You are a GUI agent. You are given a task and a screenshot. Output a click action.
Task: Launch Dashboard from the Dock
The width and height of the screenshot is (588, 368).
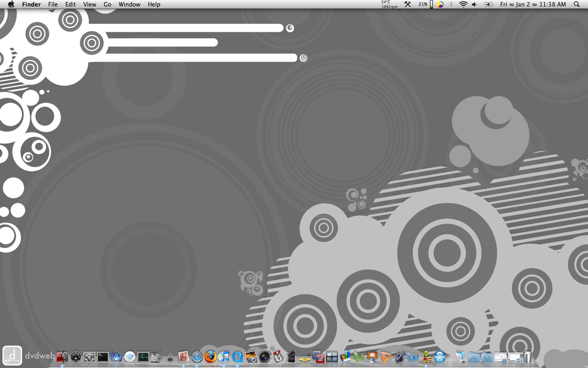(x=76, y=357)
